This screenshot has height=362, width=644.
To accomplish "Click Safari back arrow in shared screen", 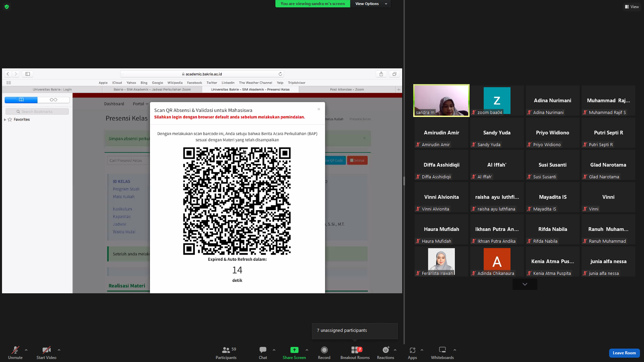I will (x=8, y=74).
